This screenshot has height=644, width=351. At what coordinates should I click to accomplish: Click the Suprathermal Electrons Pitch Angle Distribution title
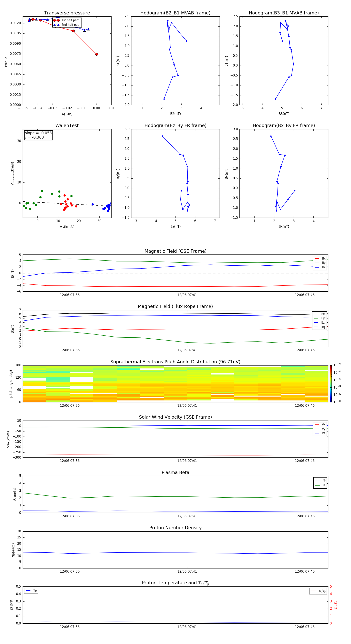pos(175,362)
